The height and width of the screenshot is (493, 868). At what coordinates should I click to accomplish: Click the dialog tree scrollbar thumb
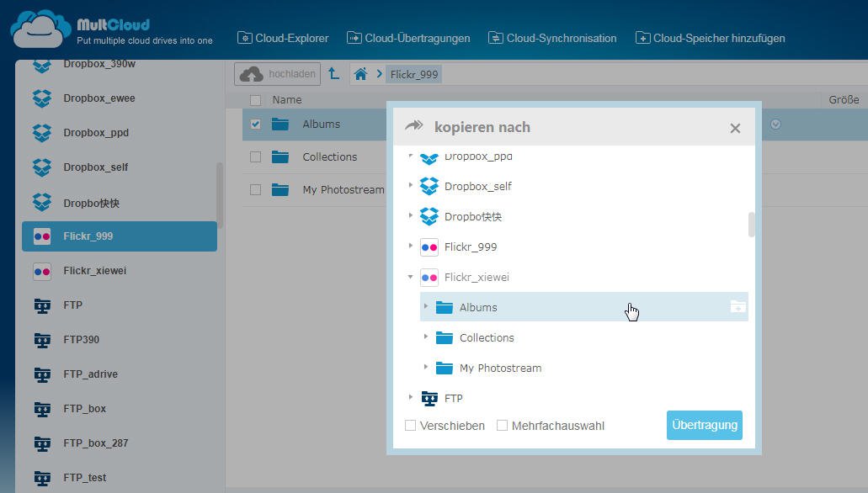[x=751, y=224]
